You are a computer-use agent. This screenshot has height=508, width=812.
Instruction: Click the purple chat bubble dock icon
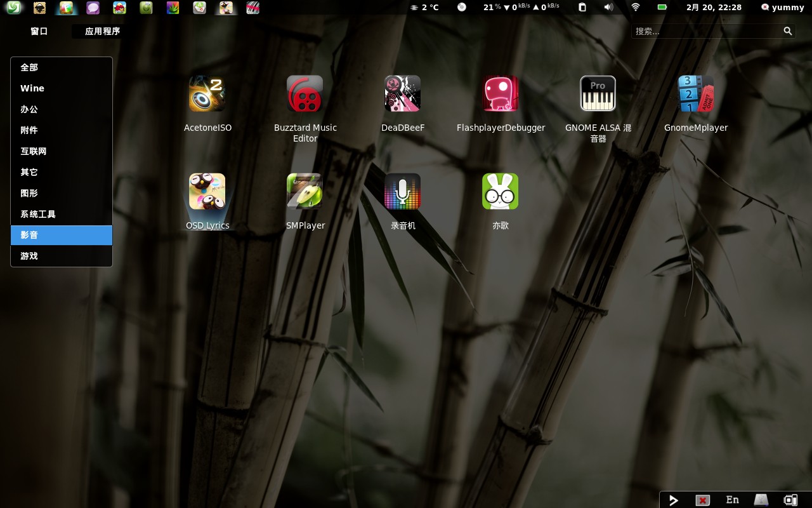coord(93,8)
